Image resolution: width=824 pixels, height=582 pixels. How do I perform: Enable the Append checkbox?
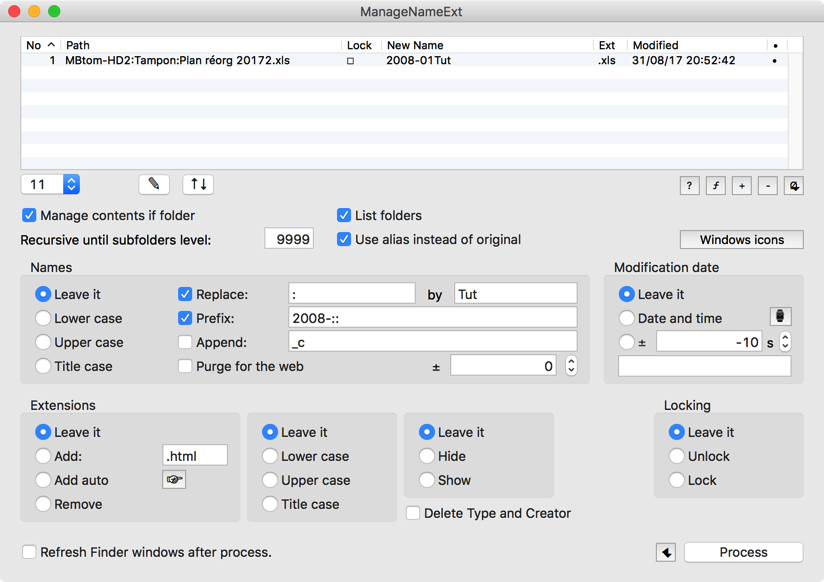[x=185, y=342]
